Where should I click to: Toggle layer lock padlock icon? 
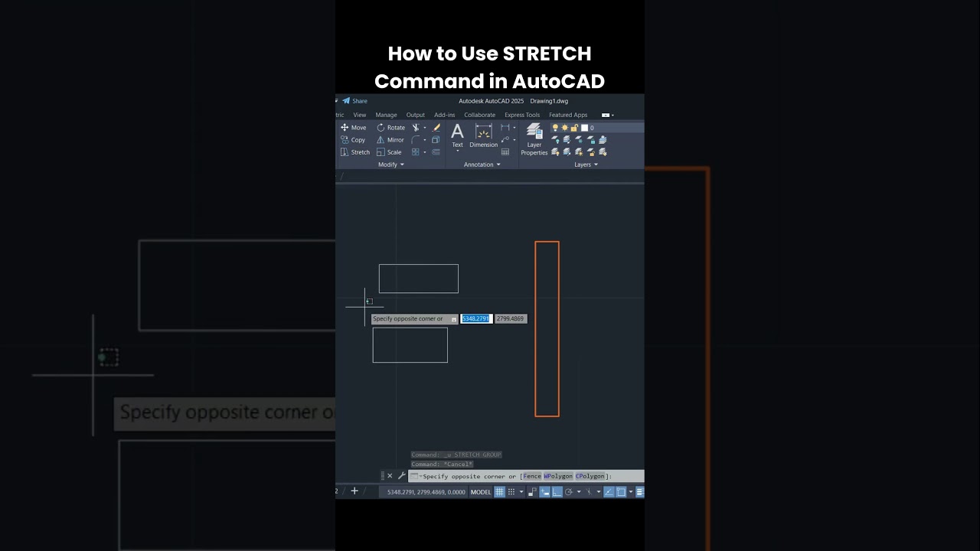[574, 128]
